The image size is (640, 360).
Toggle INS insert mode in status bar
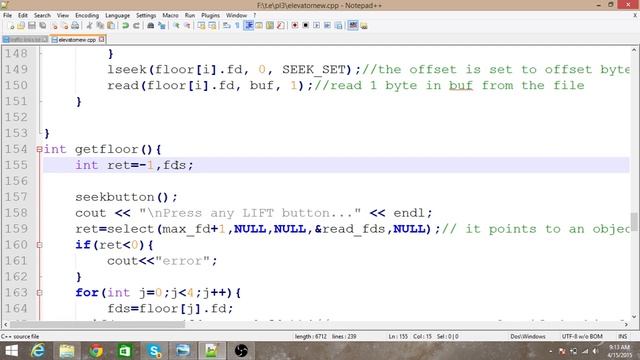click(622, 336)
